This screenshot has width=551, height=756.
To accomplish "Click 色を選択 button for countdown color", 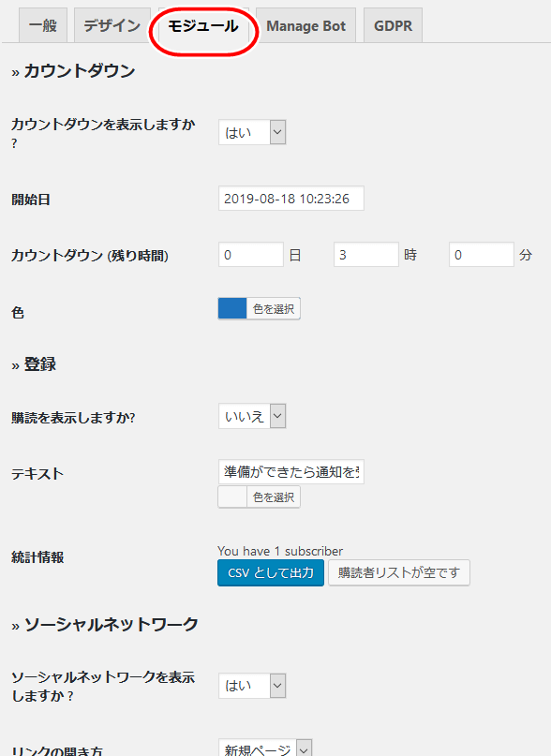I will click(x=274, y=308).
